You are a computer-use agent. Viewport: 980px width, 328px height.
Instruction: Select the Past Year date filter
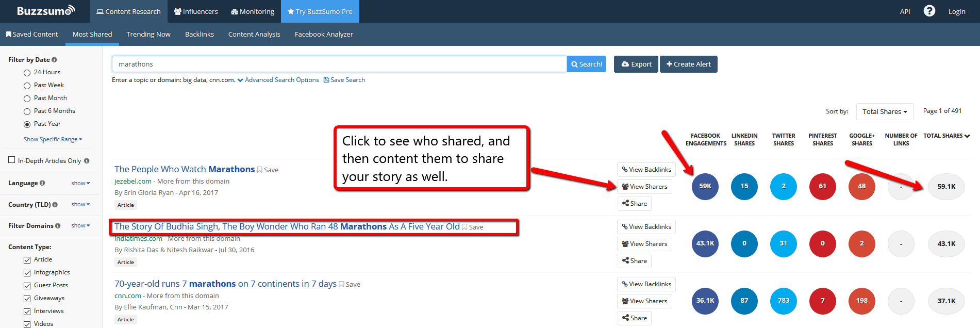point(27,124)
